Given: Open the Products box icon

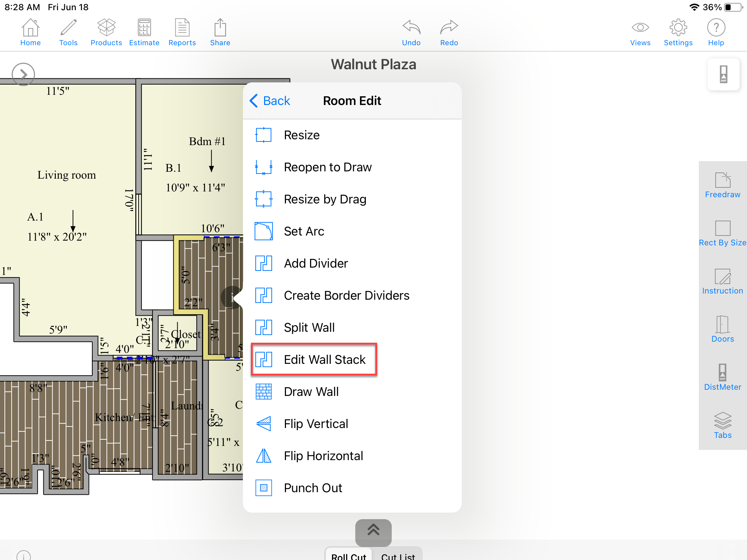Looking at the screenshot, I should 106,32.
